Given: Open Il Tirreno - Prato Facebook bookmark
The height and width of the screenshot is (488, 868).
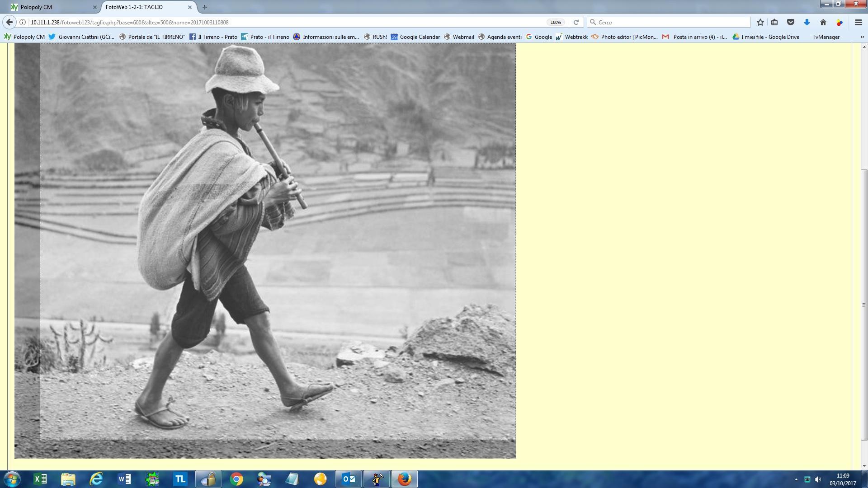Looking at the screenshot, I should 213,37.
